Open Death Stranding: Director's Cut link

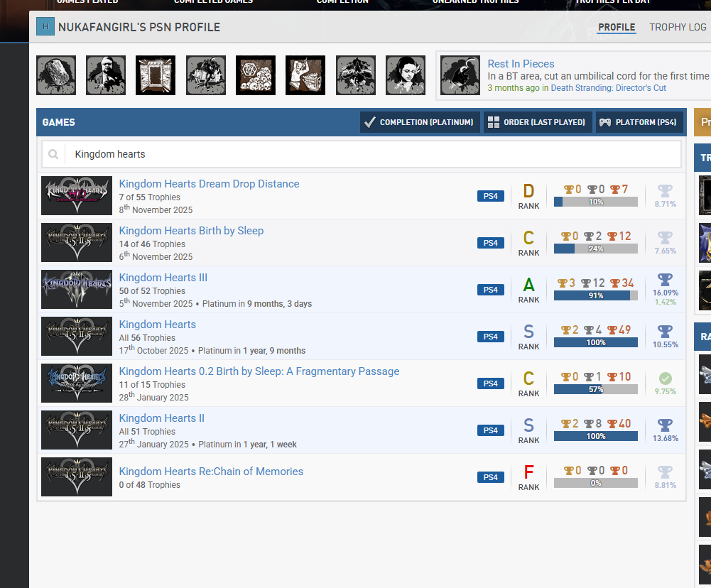(x=608, y=88)
